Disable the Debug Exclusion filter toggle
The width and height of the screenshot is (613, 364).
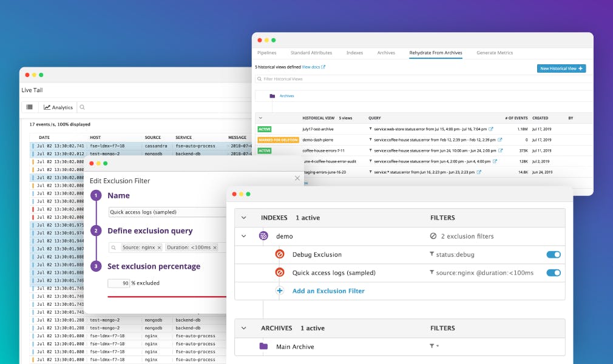pyautogui.click(x=553, y=255)
